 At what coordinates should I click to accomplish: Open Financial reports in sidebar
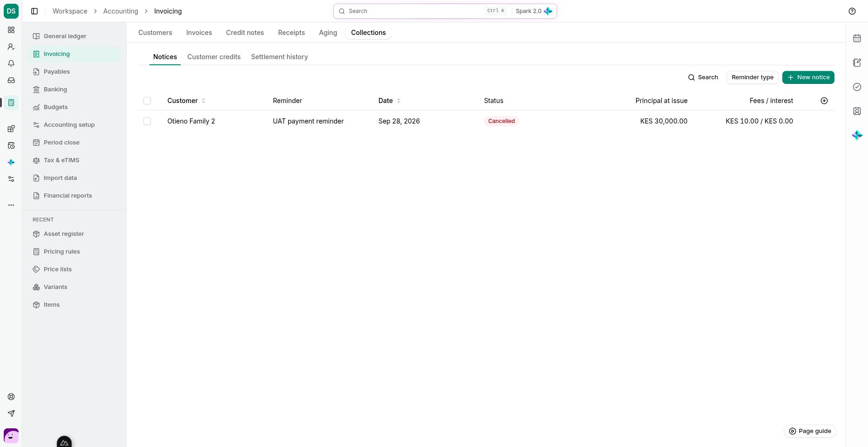pyautogui.click(x=74, y=196)
